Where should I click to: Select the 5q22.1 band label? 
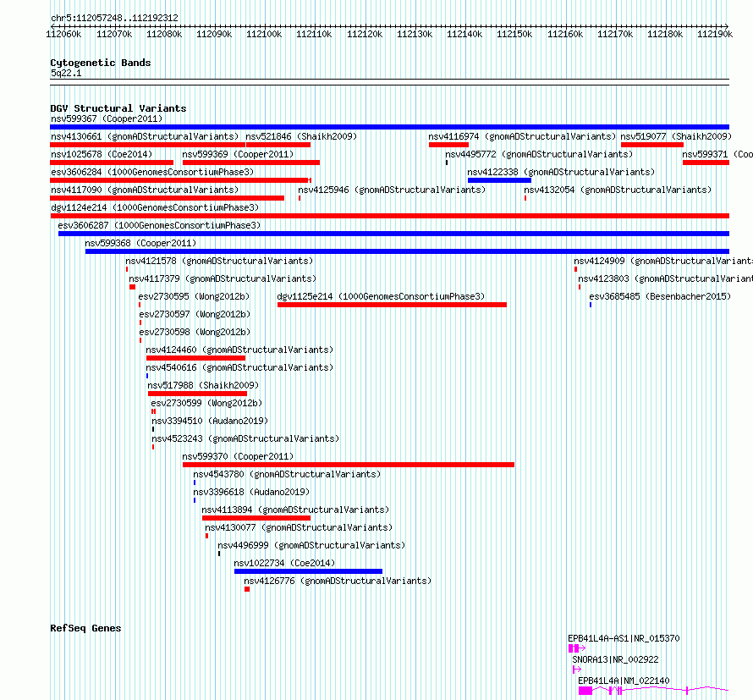(66, 73)
